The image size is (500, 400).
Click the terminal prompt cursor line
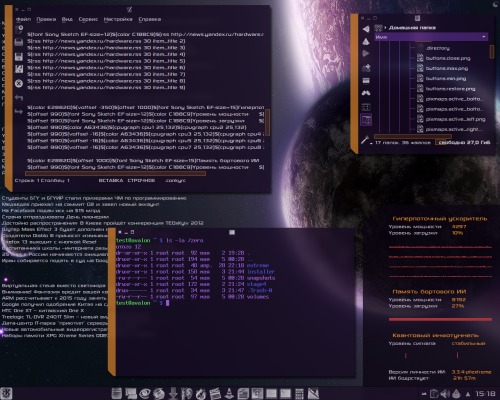[x=143, y=303]
